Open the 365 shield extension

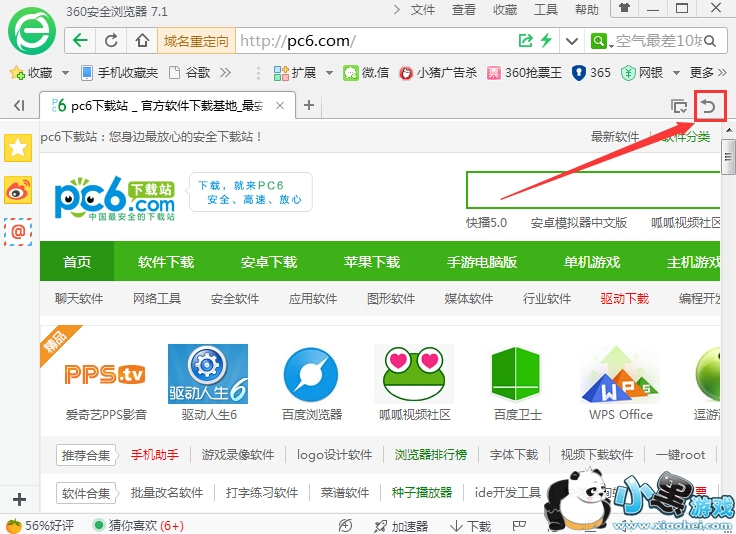point(591,73)
